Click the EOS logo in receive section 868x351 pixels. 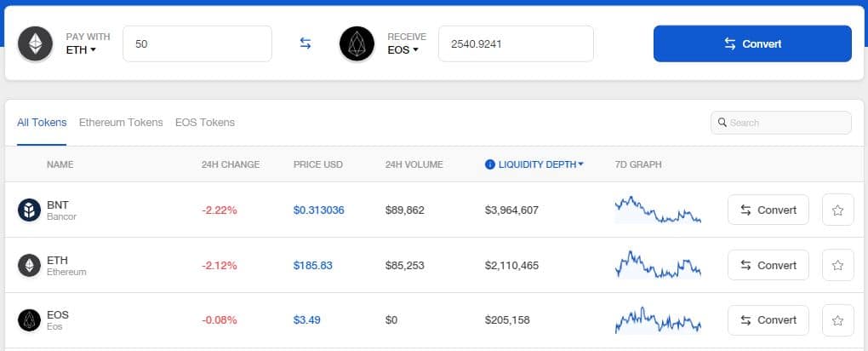coord(357,43)
